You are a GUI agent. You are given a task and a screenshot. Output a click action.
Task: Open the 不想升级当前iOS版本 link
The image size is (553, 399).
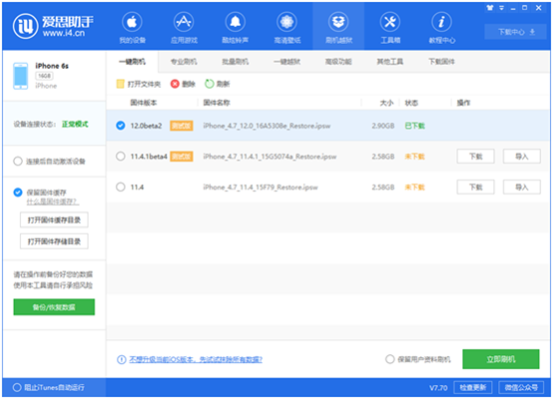coord(196,359)
